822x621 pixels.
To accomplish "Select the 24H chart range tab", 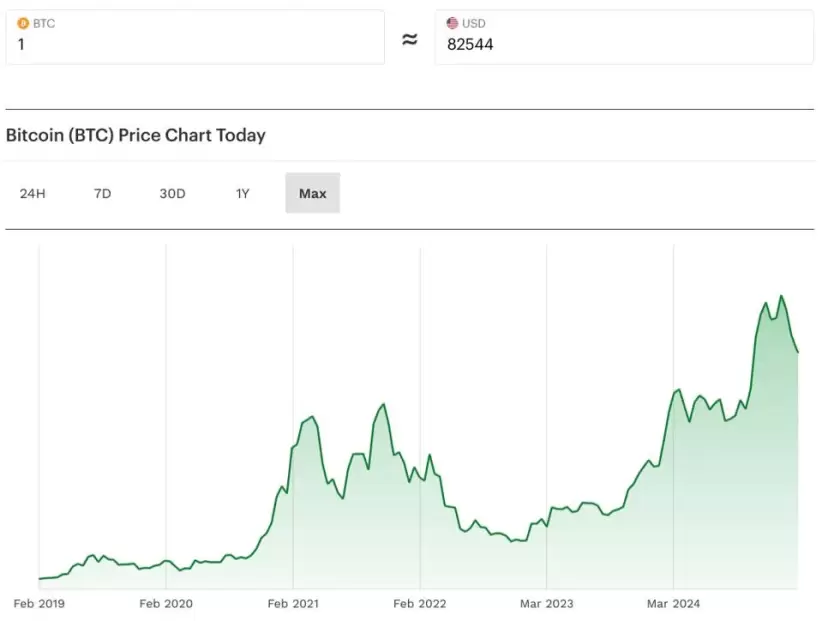I will point(33,193).
